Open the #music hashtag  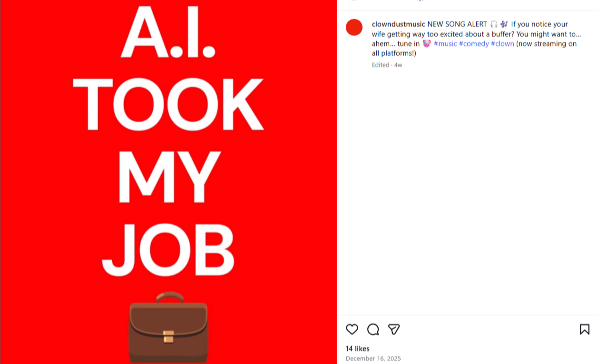pyautogui.click(x=445, y=44)
